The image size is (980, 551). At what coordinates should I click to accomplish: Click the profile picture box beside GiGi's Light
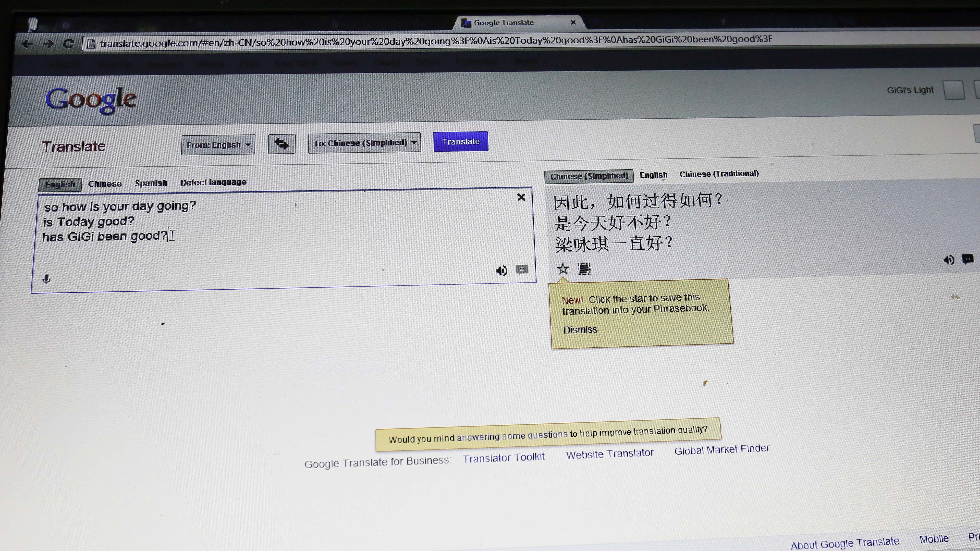[x=954, y=90]
